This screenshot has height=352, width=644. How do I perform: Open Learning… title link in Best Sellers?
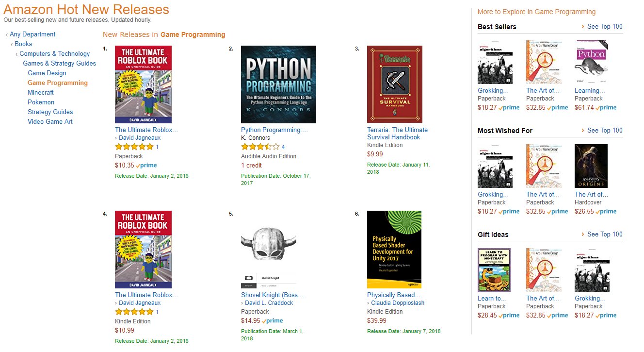point(590,91)
